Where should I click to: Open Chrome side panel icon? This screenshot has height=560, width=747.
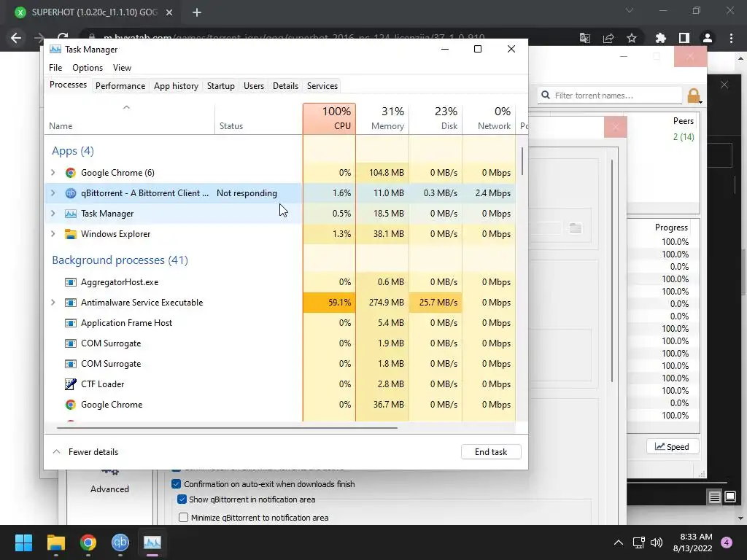tap(684, 38)
